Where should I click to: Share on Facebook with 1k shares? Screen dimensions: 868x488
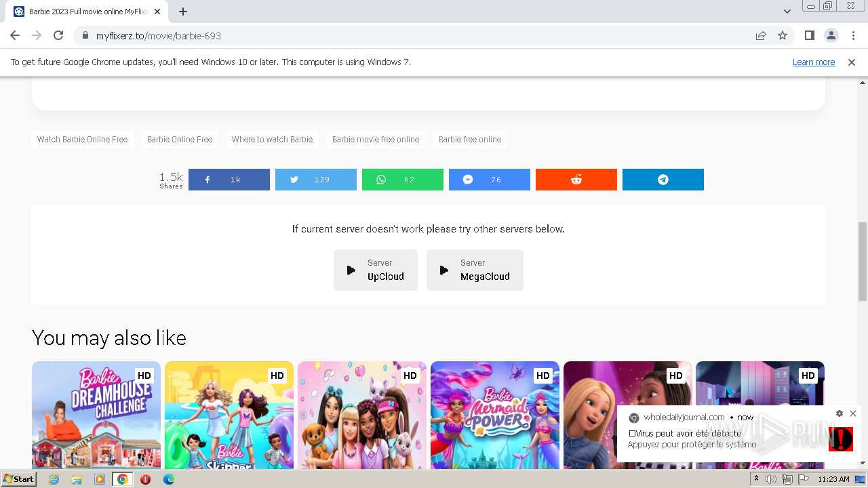(229, 180)
